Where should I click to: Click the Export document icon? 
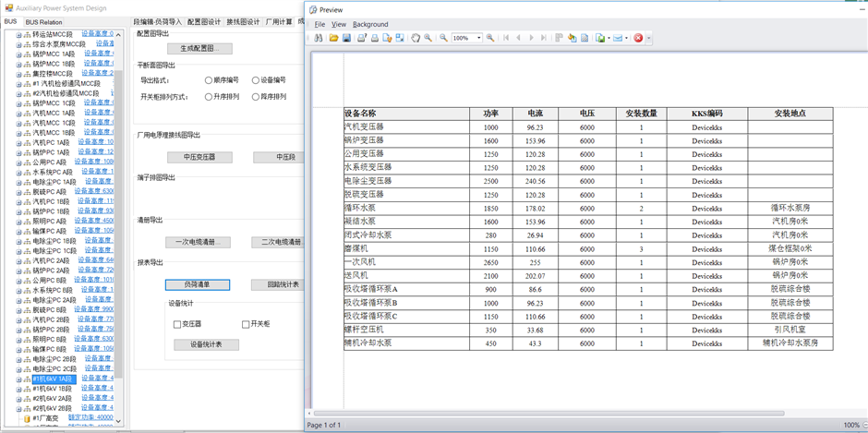coord(600,38)
